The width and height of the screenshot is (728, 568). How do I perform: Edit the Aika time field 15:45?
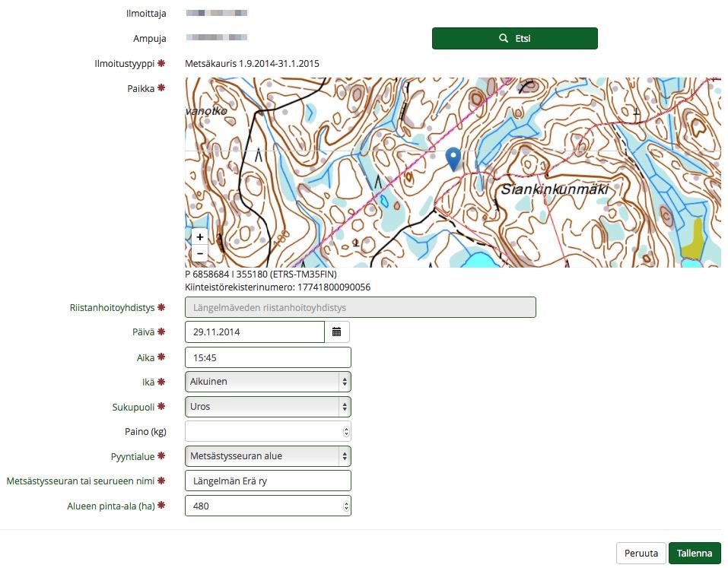(268, 357)
